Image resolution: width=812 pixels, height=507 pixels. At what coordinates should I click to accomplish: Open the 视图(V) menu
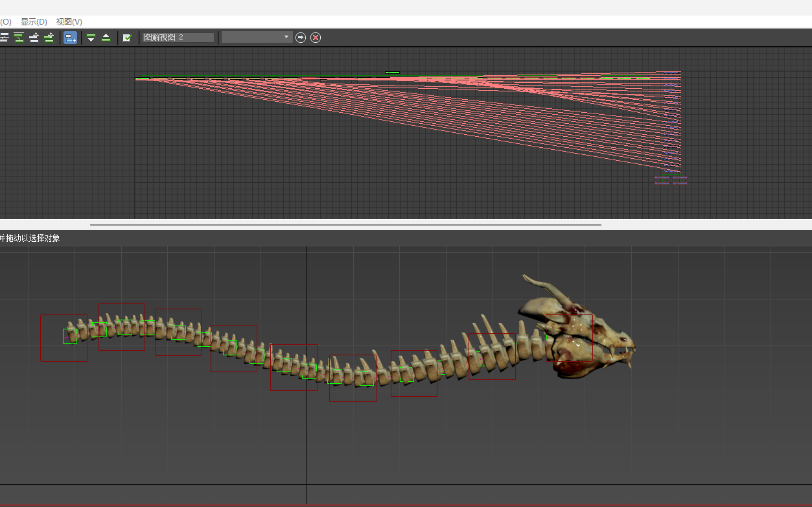69,22
